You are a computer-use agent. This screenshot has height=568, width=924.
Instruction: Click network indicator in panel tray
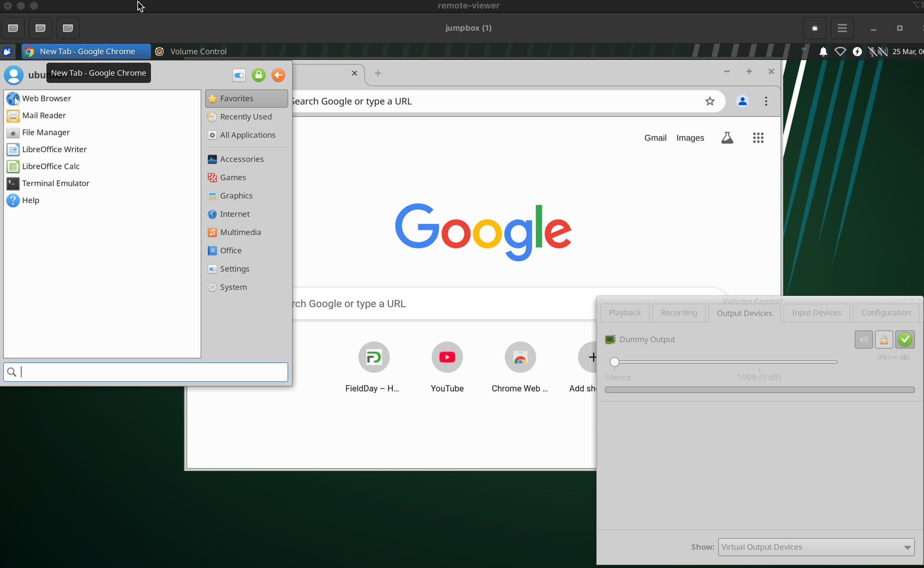840,51
